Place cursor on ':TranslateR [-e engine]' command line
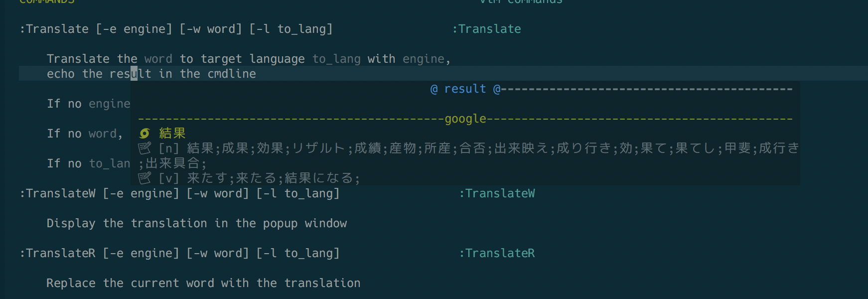 (x=179, y=253)
